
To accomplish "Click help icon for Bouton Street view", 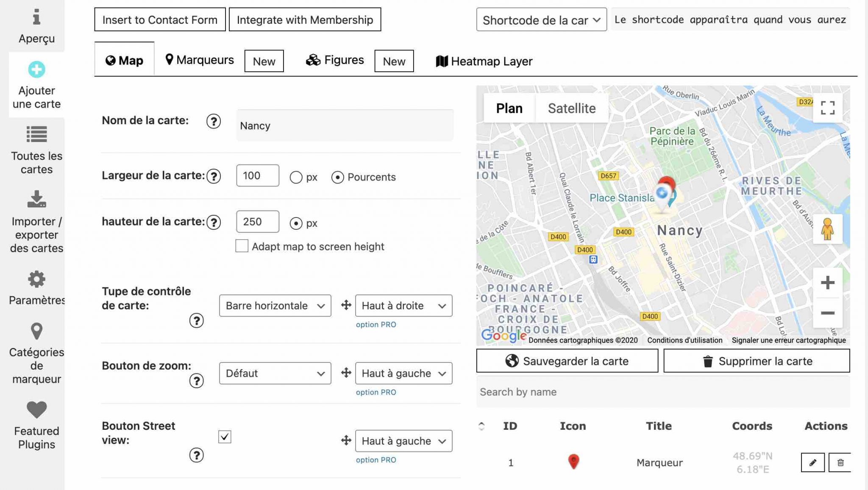I will 196,455.
